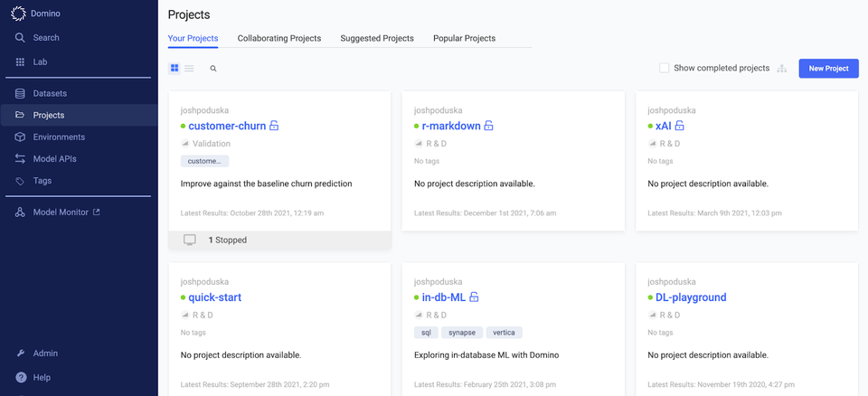Viewport: 868px width, 396px height.
Task: Open the Tags sidebar item
Action: 42,181
